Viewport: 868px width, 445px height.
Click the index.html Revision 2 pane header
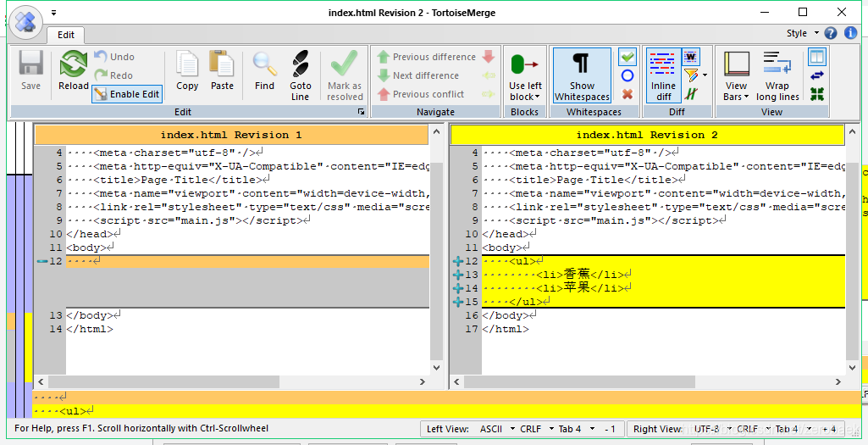pyautogui.click(x=647, y=135)
